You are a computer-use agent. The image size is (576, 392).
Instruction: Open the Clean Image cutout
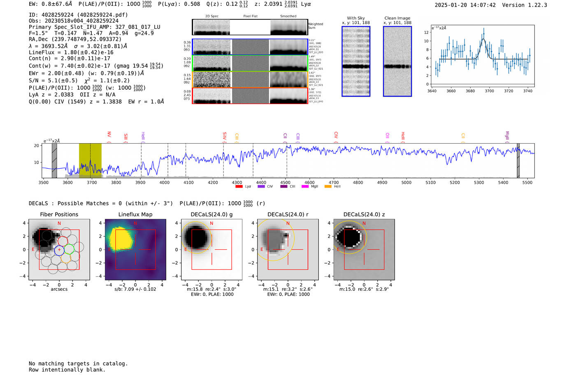pyautogui.click(x=397, y=61)
